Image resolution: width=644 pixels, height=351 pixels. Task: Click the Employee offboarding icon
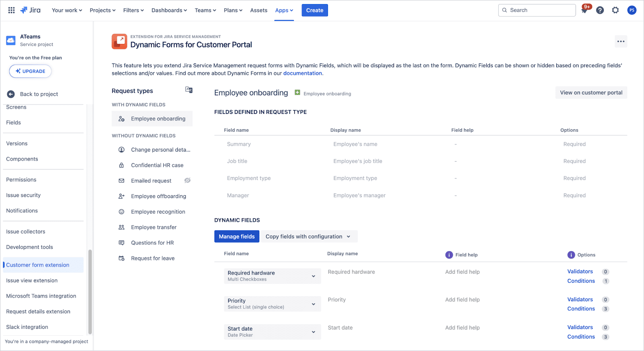click(x=121, y=196)
